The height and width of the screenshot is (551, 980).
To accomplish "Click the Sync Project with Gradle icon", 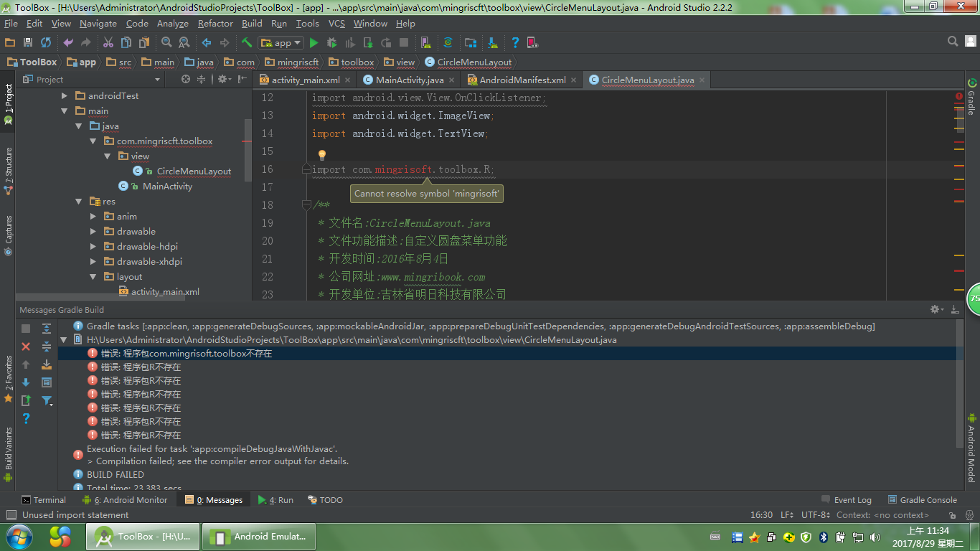I will click(448, 43).
